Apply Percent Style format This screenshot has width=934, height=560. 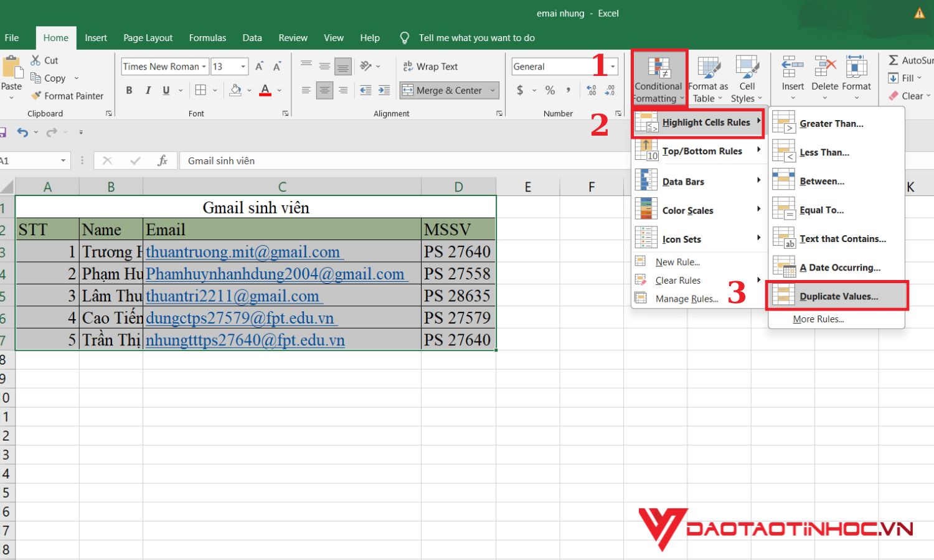pos(550,90)
